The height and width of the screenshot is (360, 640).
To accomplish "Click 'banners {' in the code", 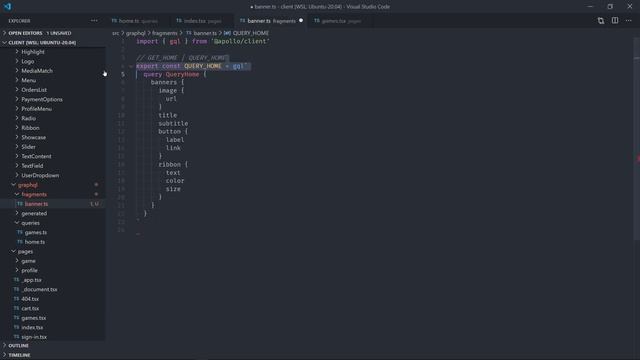I will click(x=167, y=82).
